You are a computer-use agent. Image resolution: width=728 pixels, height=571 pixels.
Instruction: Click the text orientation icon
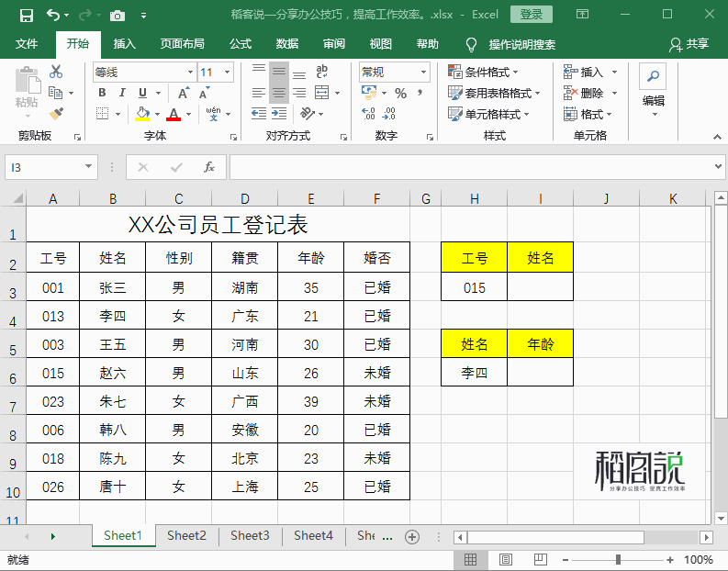pos(307,113)
